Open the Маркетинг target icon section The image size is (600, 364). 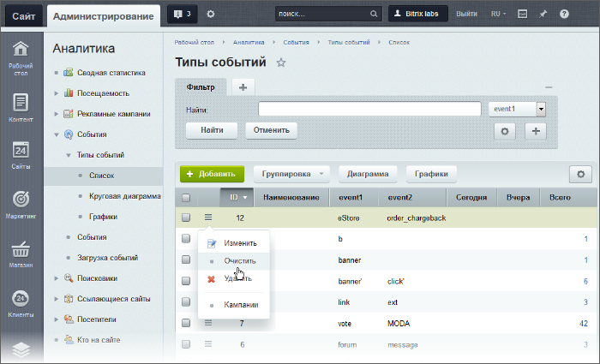(21, 206)
